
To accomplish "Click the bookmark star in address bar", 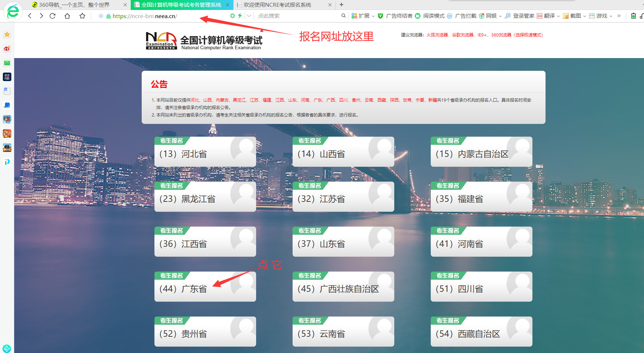I will [82, 16].
